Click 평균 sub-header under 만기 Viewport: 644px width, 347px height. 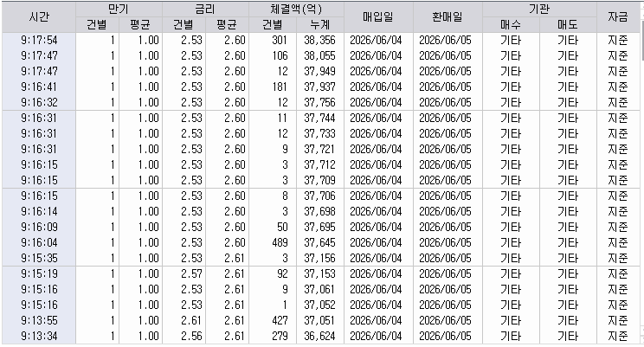pyautogui.click(x=140, y=25)
